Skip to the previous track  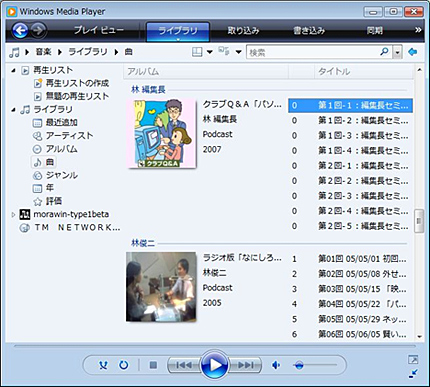point(184,365)
